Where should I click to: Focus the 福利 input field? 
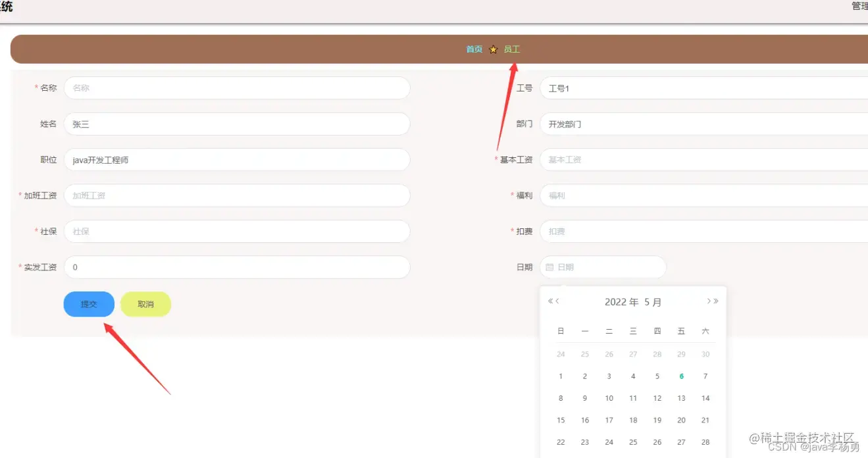point(703,195)
